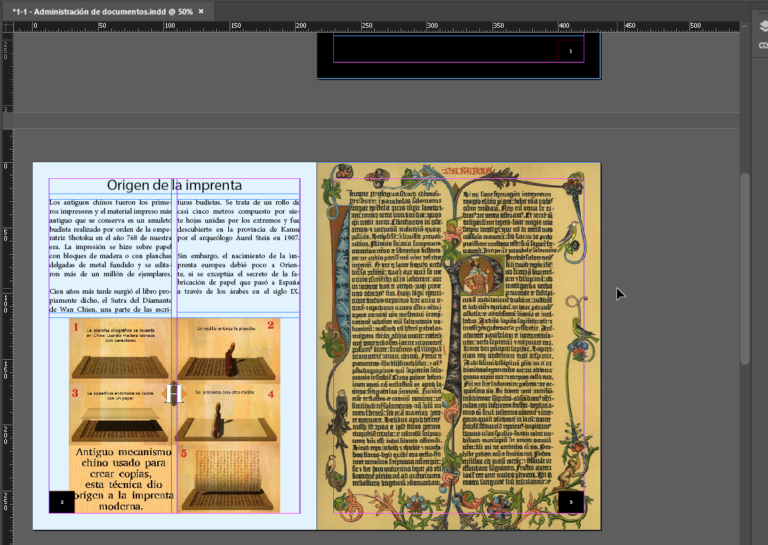Click the paragraph starting "Sin embargo, el nacimiento"
Image resolution: width=768 pixels, height=545 pixels.
239,274
